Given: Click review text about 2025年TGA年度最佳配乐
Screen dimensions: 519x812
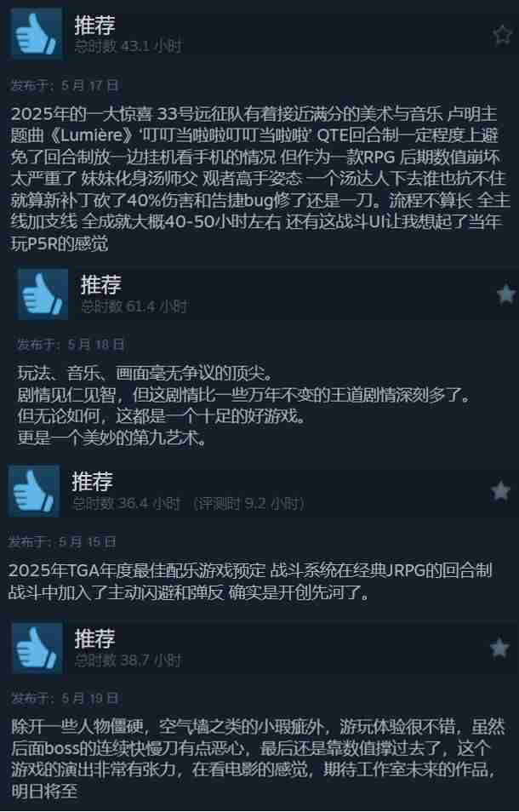Looking at the screenshot, I should tap(250, 581).
